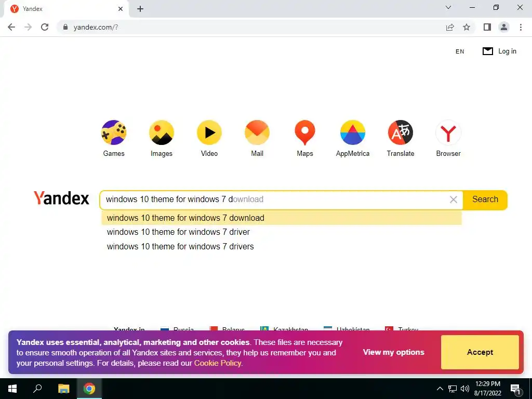Click the Chrome taskbar icon

tap(89, 389)
